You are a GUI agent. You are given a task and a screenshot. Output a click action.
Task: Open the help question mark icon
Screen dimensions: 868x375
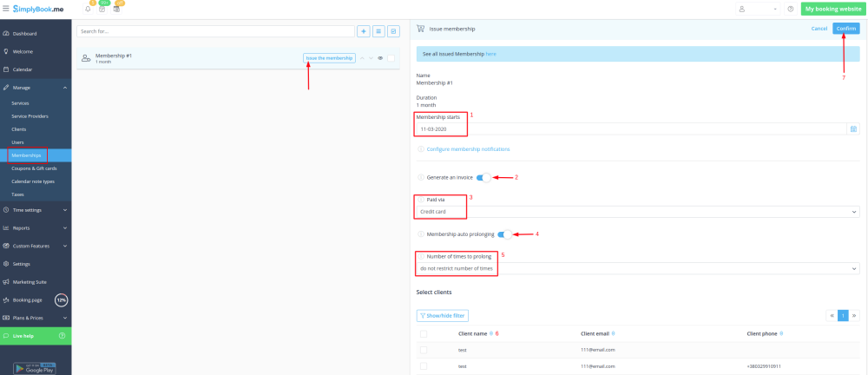(x=791, y=9)
